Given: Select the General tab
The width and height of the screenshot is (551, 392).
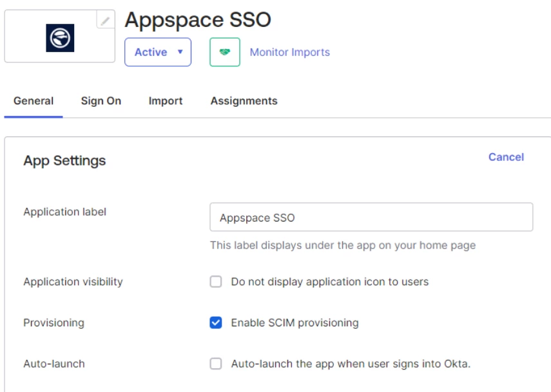Looking at the screenshot, I should (x=34, y=101).
